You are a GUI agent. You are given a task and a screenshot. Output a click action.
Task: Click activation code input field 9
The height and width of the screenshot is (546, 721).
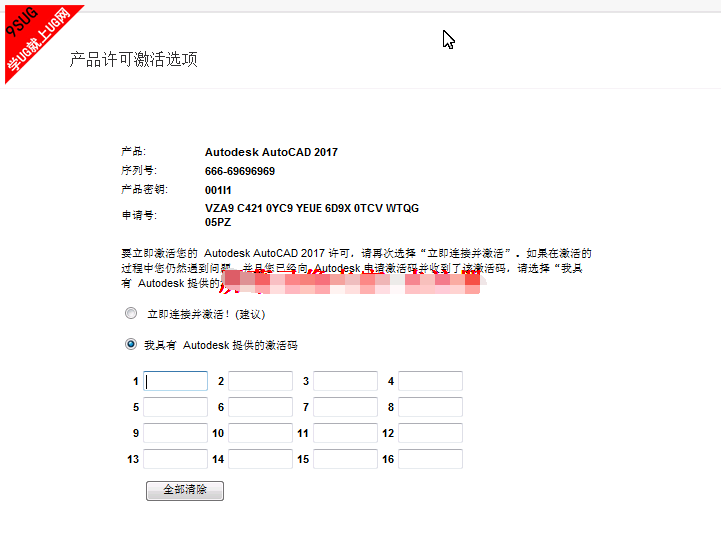176,433
